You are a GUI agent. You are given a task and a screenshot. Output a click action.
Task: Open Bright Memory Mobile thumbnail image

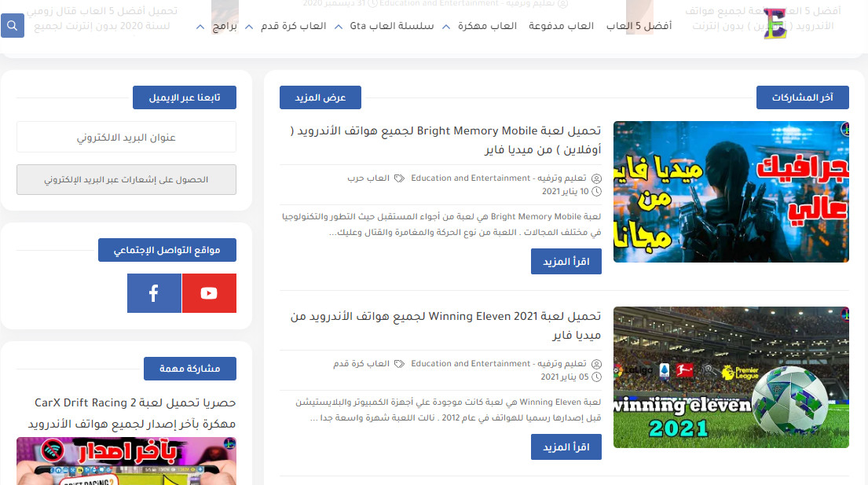pyautogui.click(x=731, y=192)
